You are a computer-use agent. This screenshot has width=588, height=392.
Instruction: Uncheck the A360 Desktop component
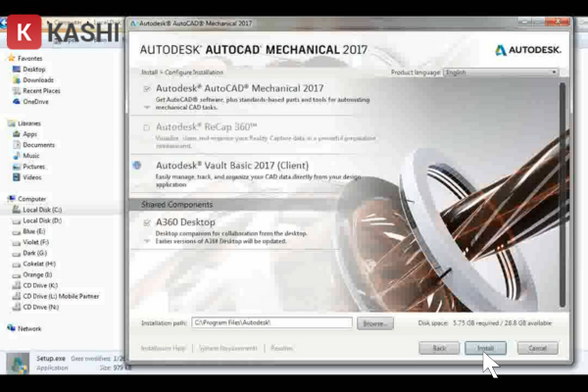pyautogui.click(x=147, y=222)
